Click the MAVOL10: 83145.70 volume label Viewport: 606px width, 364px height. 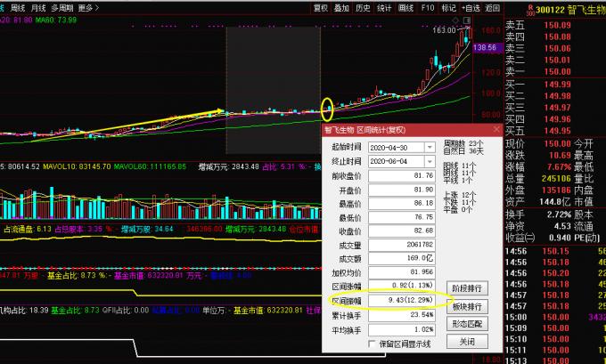[x=76, y=167]
